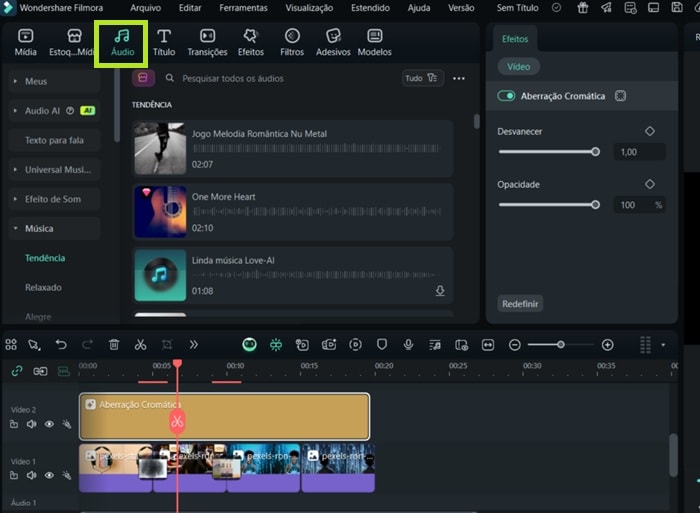Screen dimensions: 700x513
Task: Open the Editar menu
Action: [190, 8]
